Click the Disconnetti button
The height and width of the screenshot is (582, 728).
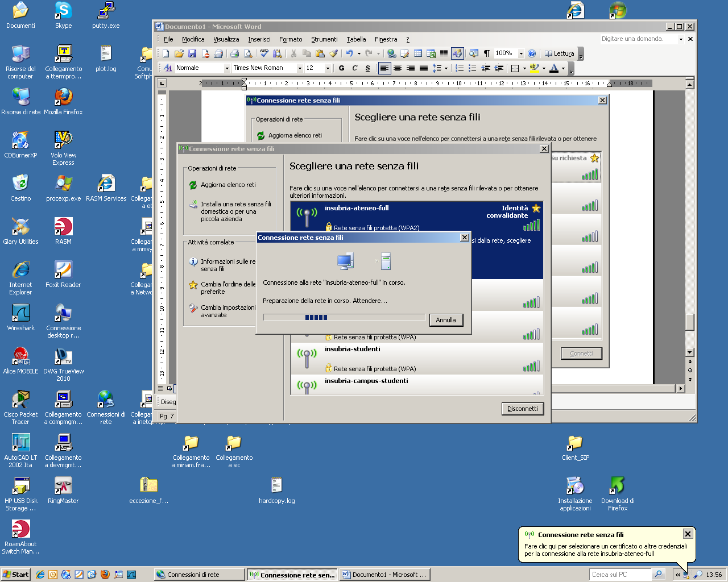[x=523, y=409]
